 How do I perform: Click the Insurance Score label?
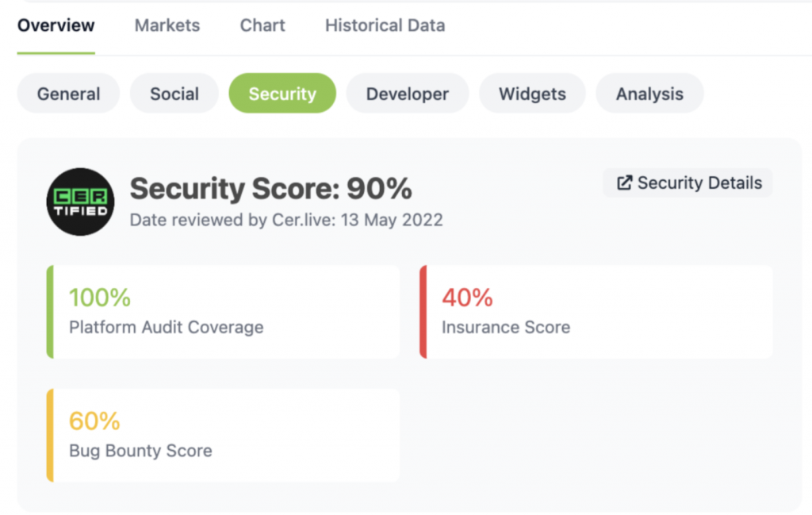click(506, 327)
